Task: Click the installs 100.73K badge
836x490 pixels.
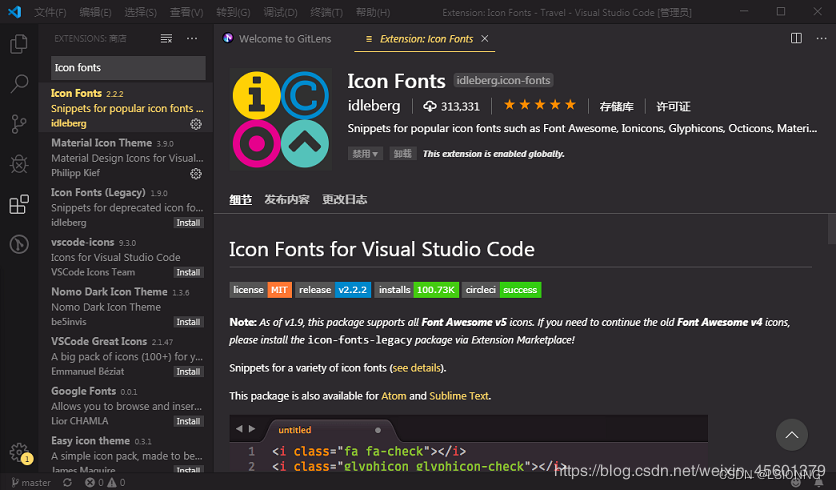Action: coord(416,290)
